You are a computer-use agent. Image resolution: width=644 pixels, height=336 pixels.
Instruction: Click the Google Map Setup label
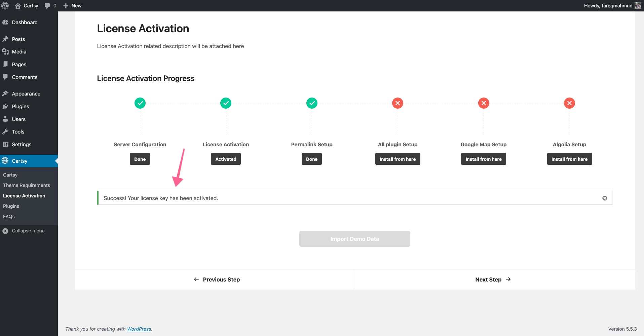(484, 144)
